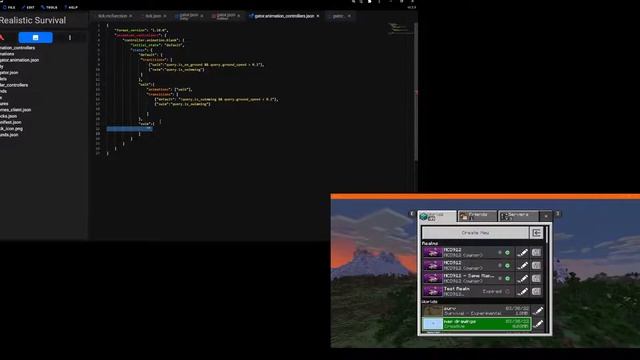640x360 pixels.
Task: Select the expired Test Realm entry
Action: (469, 291)
